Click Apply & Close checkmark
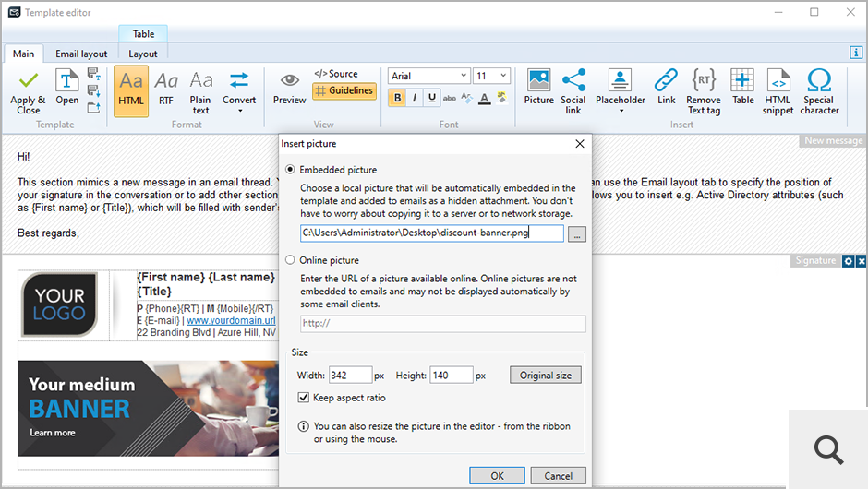The height and width of the screenshot is (489, 868). click(28, 92)
